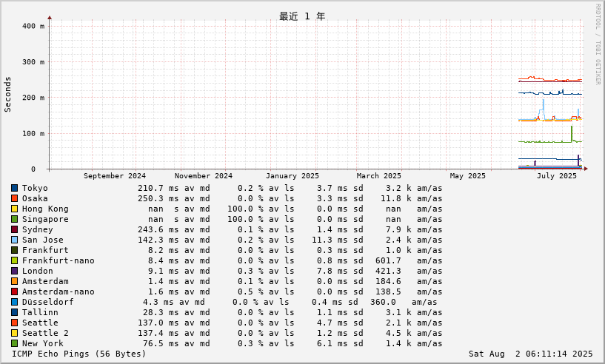
Task: Click the 100 m y-axis tick
Action: coord(33,133)
